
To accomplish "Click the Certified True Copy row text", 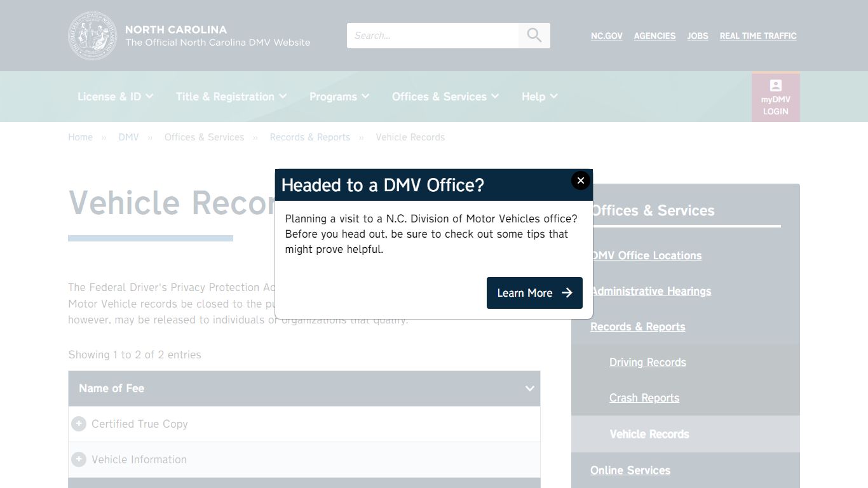I will (x=140, y=424).
